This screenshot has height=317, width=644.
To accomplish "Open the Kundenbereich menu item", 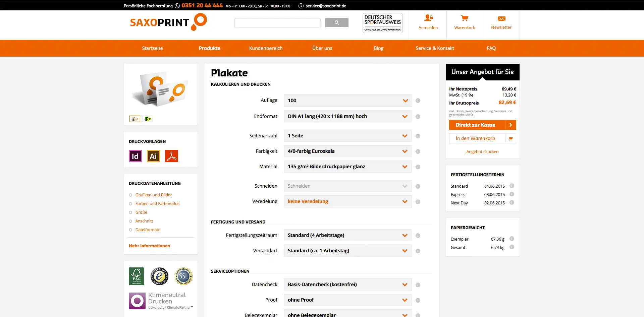I will point(266,48).
